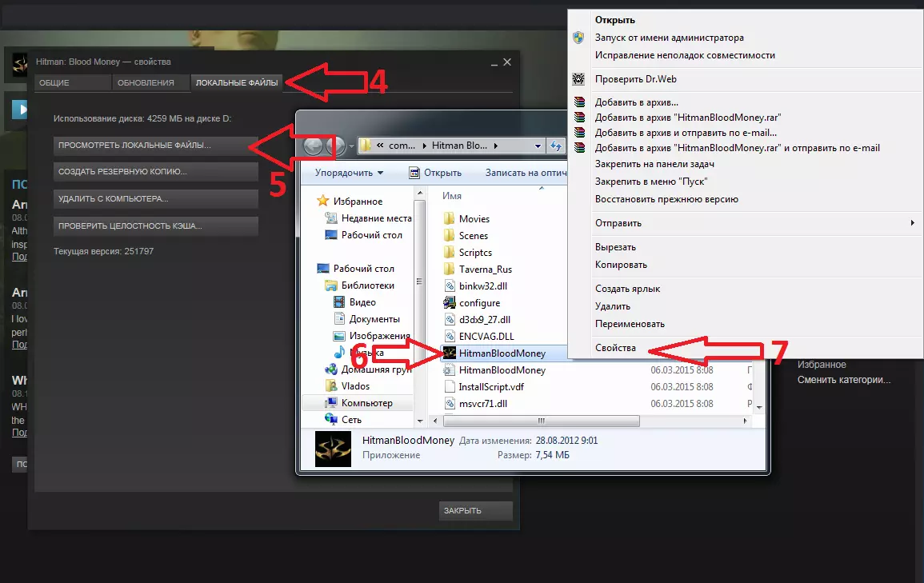Click the Movies folder icon
924x583 pixels.
(449, 218)
